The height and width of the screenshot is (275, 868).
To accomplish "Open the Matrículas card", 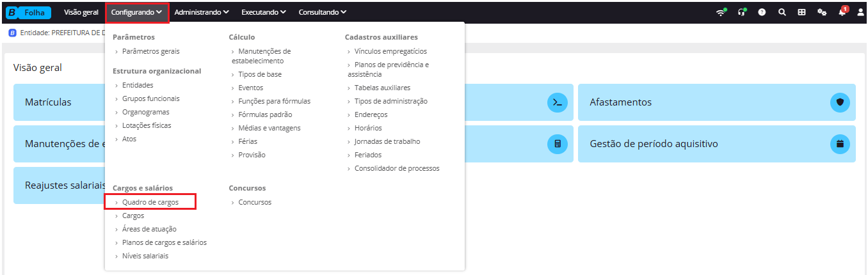I will [x=59, y=102].
